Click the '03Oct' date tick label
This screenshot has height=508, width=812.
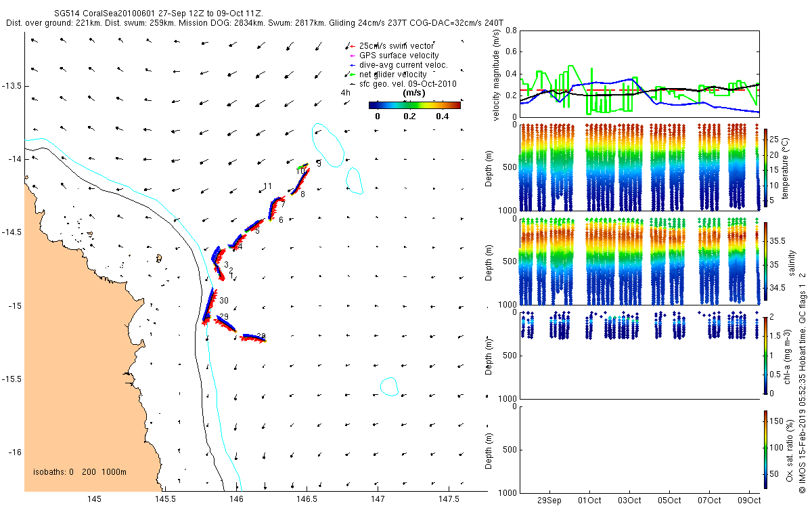tap(629, 500)
